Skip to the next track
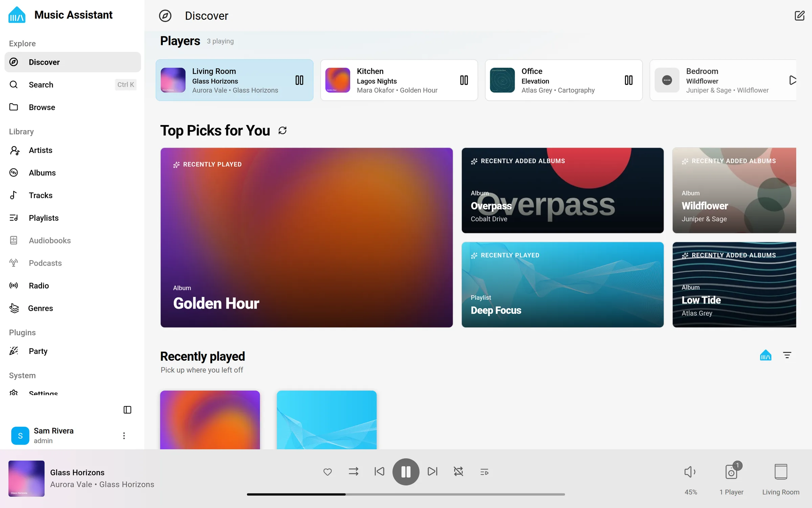Image resolution: width=812 pixels, height=508 pixels. coord(432,471)
